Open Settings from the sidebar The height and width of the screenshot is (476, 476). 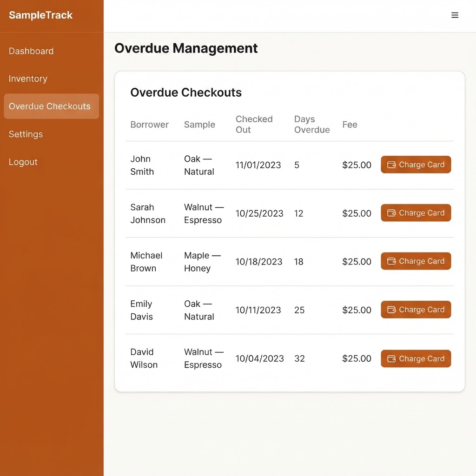(x=26, y=134)
